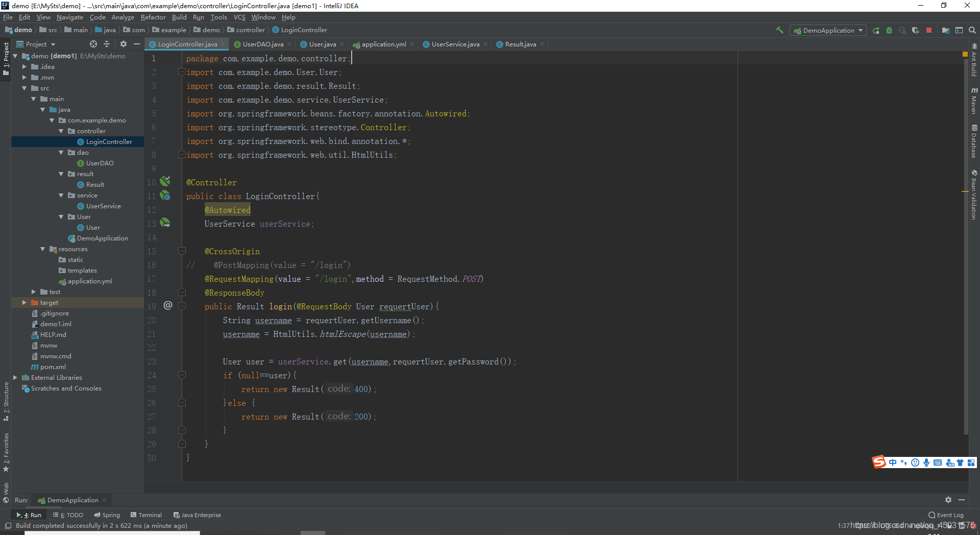Switch to the UserDAO.java editor tab
Viewport: 980px width, 535px height.
pyautogui.click(x=263, y=44)
